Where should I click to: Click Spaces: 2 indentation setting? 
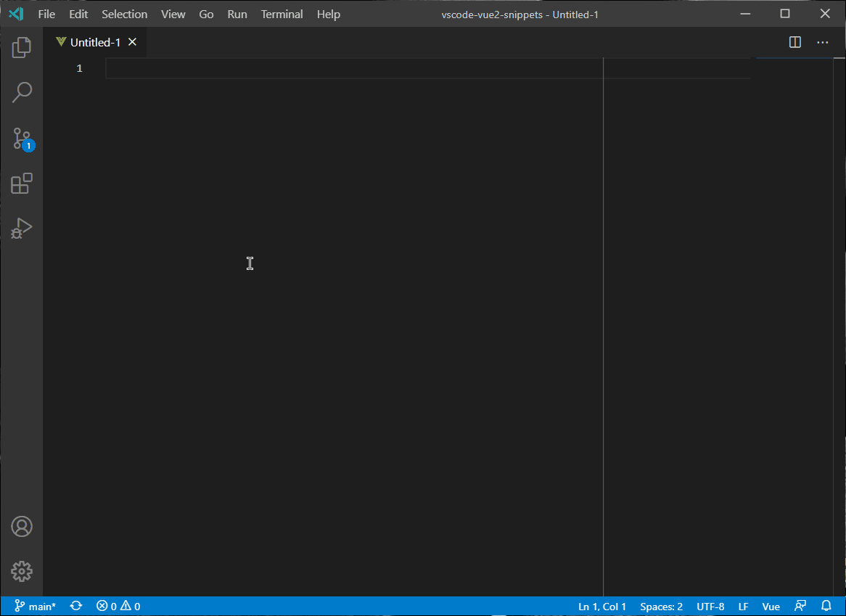click(x=662, y=607)
